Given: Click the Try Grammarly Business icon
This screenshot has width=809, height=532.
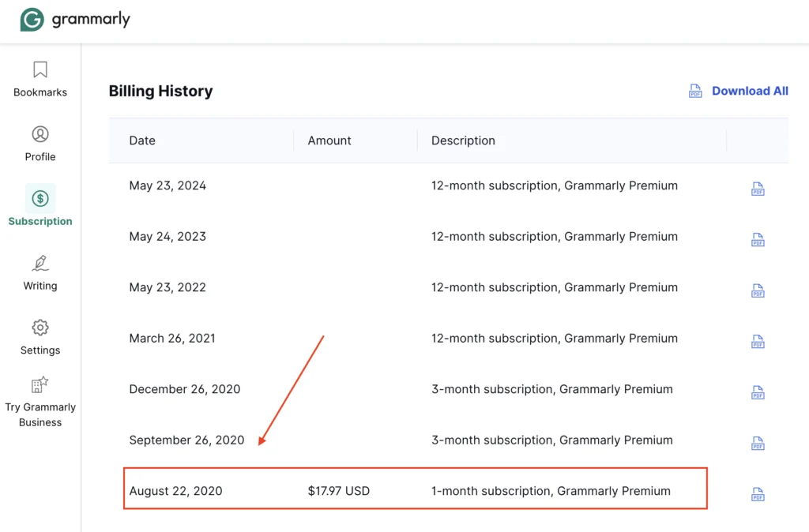Looking at the screenshot, I should tap(40, 384).
